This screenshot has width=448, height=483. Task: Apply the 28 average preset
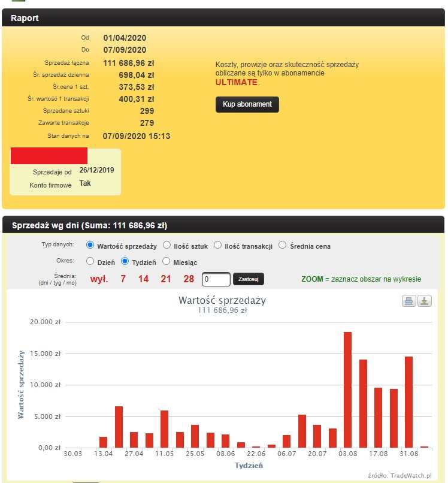(189, 279)
